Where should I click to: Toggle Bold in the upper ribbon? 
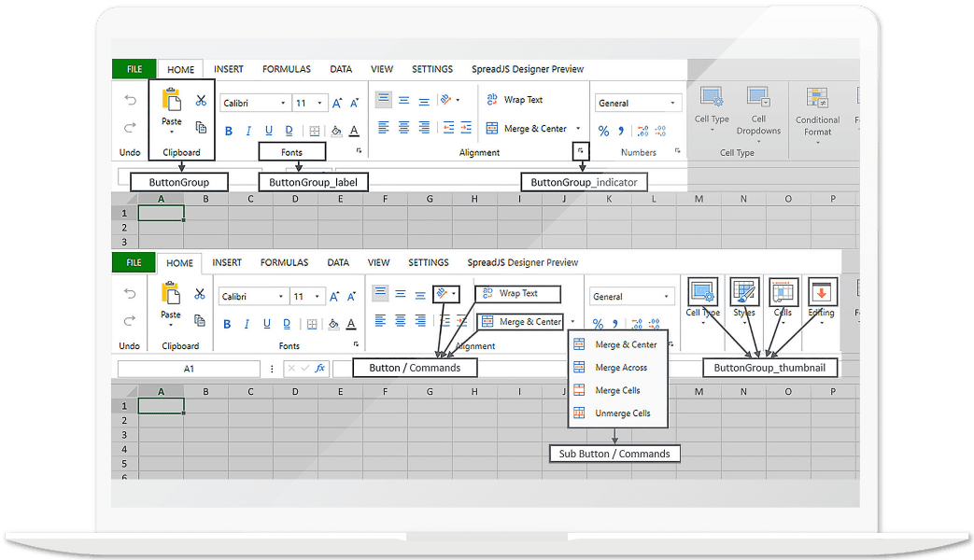tap(228, 131)
